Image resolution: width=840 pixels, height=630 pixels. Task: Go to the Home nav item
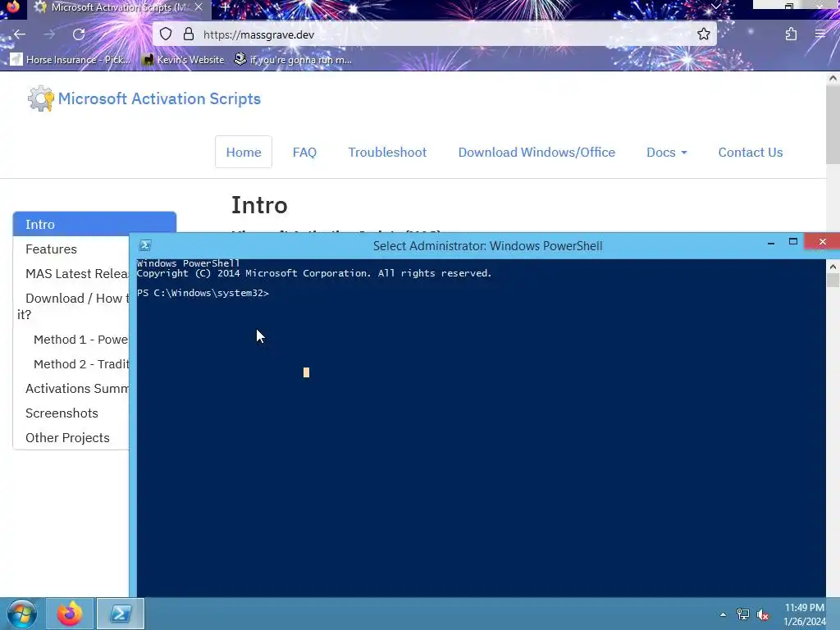[x=243, y=152]
